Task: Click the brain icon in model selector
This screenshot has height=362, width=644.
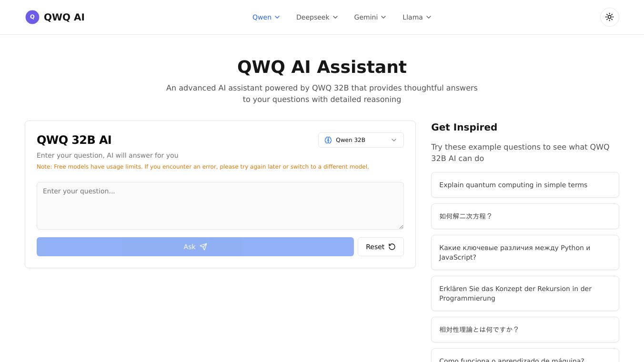Action: coord(328,140)
